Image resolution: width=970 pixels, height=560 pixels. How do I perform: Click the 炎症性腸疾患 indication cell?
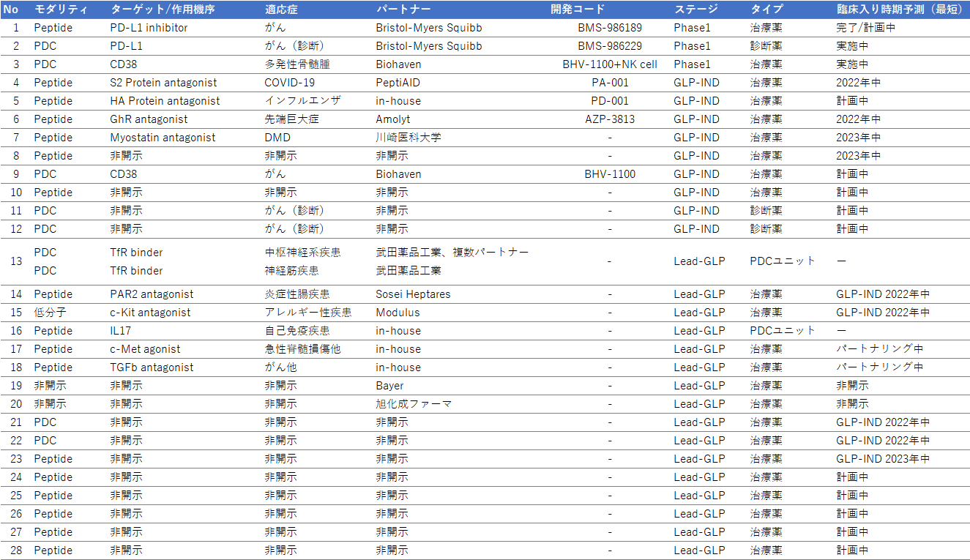point(297,294)
